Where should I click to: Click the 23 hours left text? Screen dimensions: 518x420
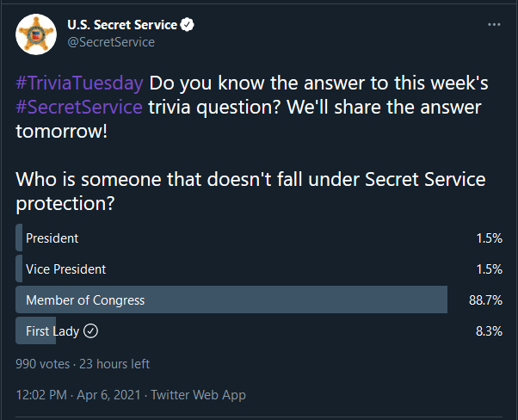(114, 364)
